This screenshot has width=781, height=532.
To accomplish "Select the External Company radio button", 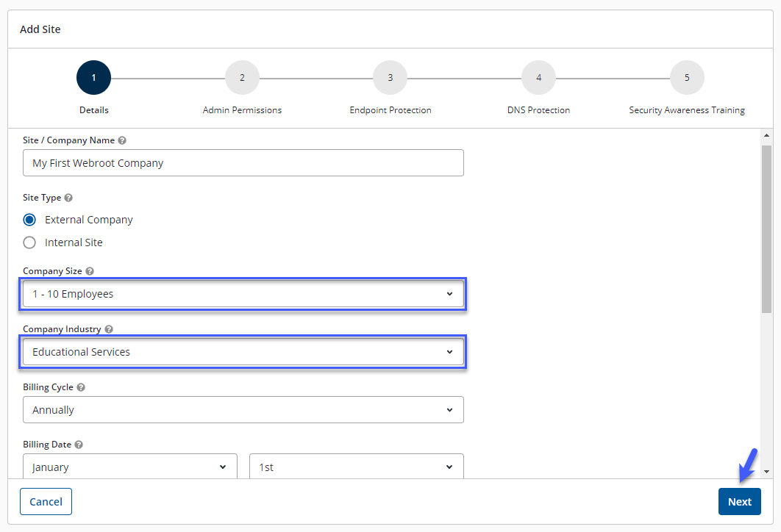I will [29, 220].
